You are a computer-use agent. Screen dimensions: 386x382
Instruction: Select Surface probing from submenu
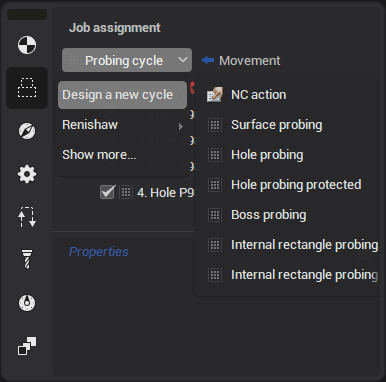276,125
